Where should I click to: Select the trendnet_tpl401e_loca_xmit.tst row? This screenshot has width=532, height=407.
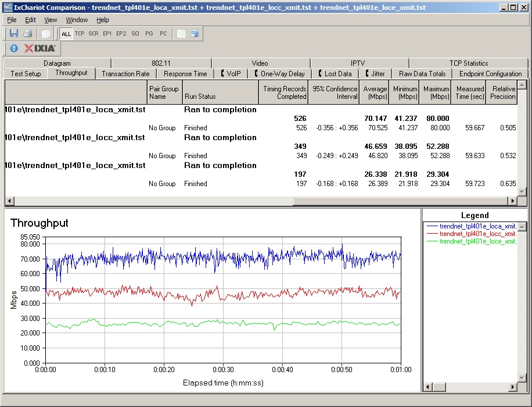point(261,110)
